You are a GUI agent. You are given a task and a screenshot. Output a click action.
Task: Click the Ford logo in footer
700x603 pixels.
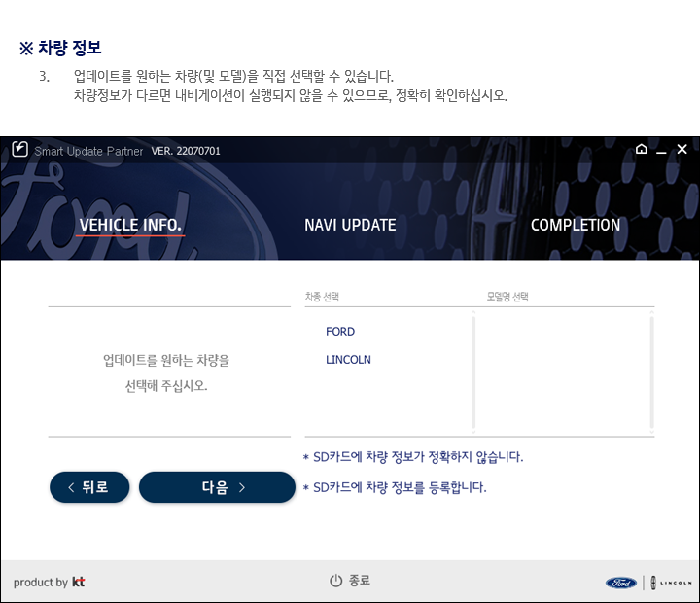621,583
